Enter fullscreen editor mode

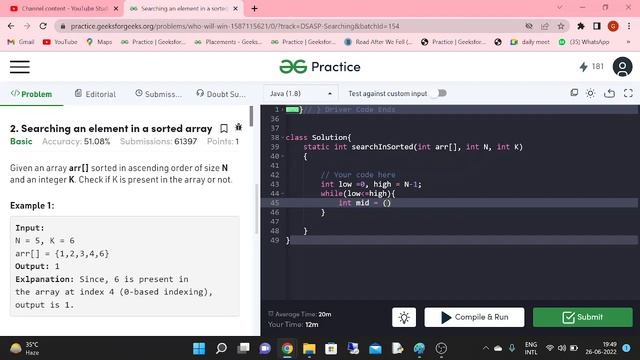pos(628,93)
